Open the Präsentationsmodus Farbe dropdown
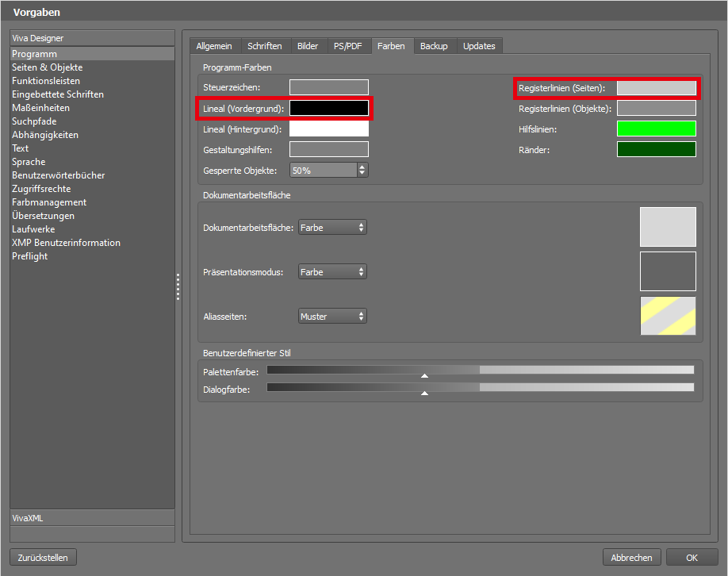This screenshot has height=576, width=728. 332,272
